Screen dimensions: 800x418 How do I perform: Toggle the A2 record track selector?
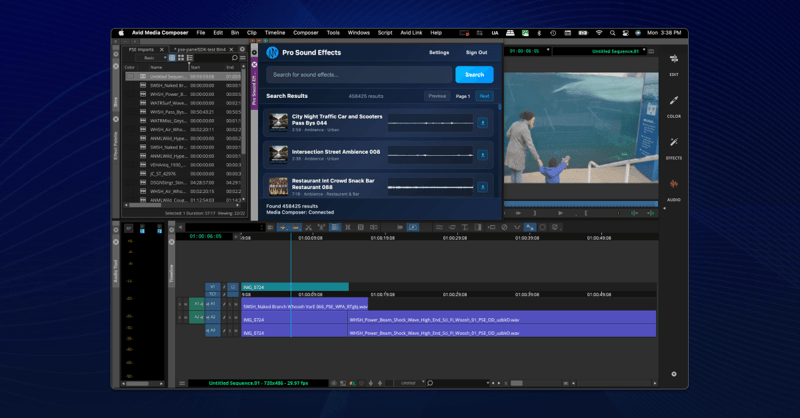coord(213,317)
